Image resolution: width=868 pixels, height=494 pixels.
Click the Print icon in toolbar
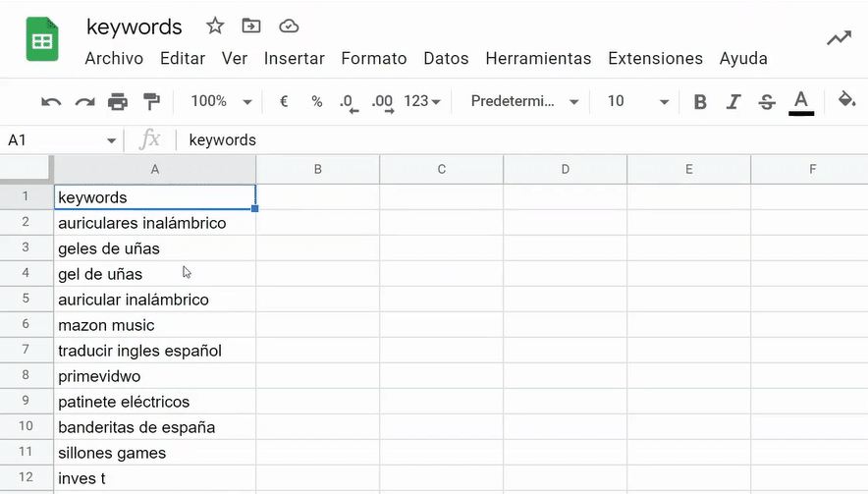pyautogui.click(x=118, y=102)
